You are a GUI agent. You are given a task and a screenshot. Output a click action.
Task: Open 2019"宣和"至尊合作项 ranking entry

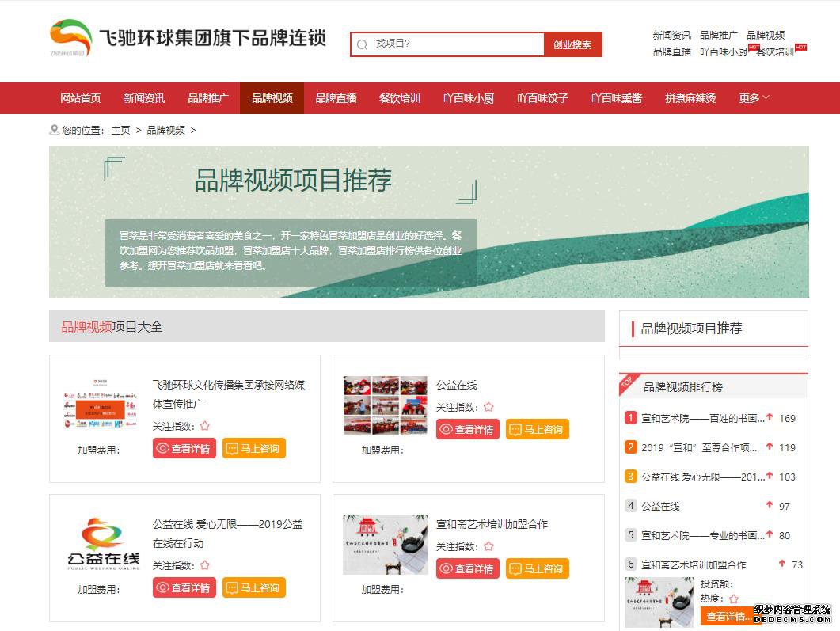[698, 447]
